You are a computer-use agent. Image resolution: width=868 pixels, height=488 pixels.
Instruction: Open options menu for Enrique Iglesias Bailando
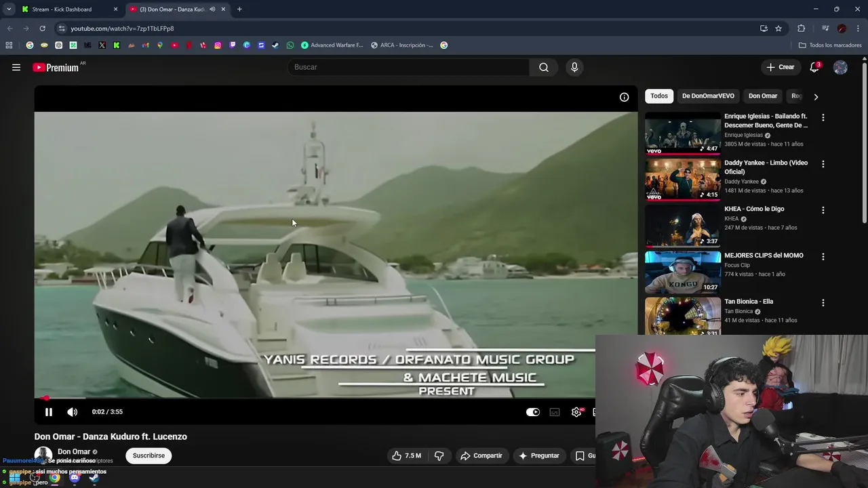(x=823, y=117)
